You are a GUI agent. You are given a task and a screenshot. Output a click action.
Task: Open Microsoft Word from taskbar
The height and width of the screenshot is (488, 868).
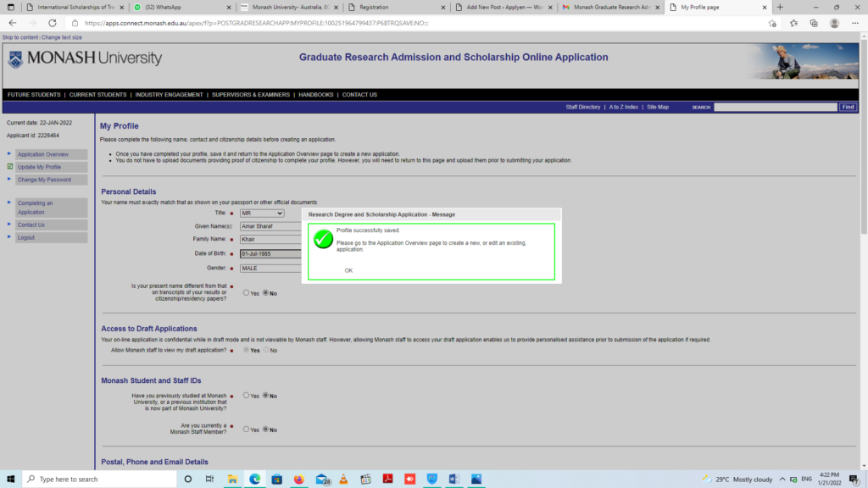pos(454,480)
